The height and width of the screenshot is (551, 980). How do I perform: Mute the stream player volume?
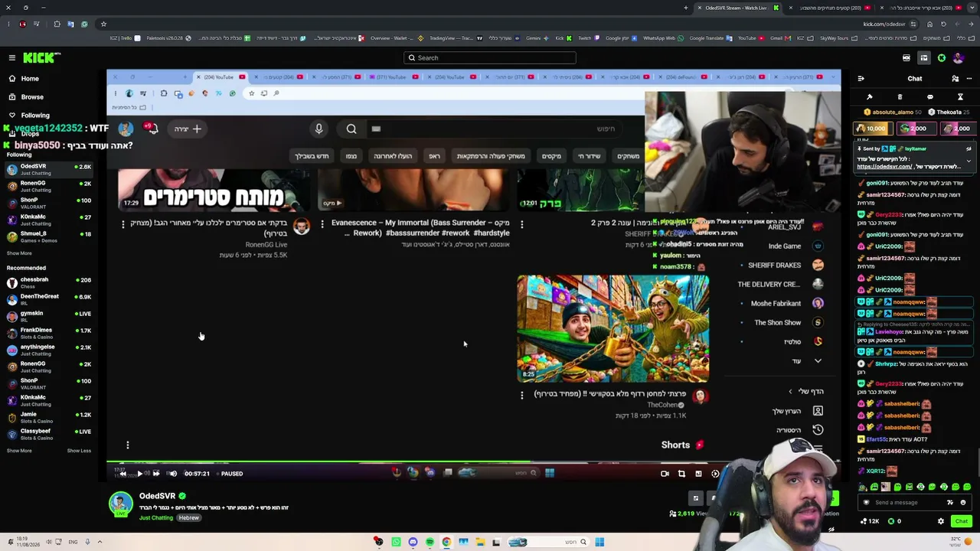point(172,474)
